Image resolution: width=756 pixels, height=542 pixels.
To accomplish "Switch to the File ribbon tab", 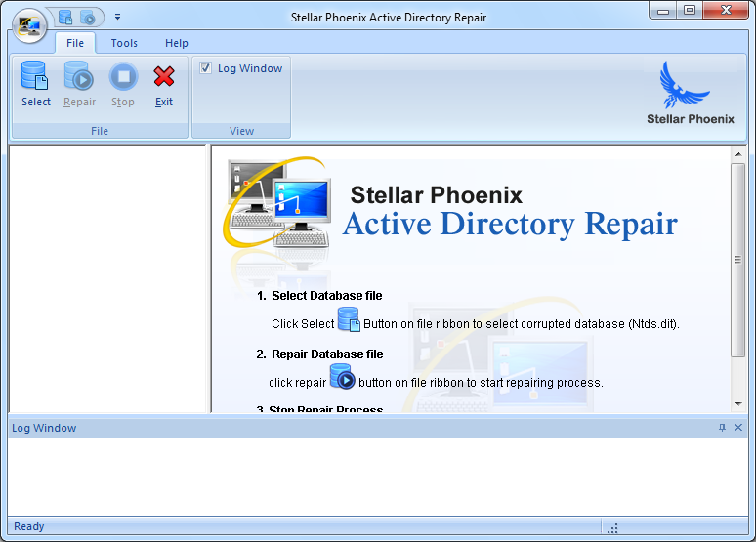I will 75,43.
